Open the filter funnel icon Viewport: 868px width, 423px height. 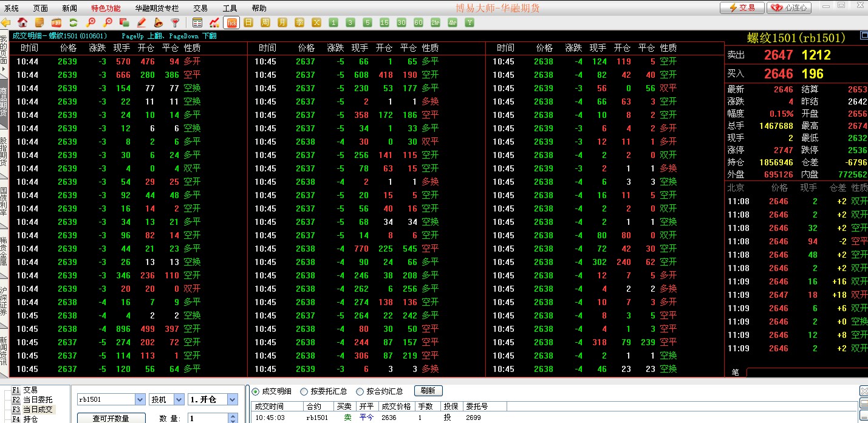pos(175,21)
